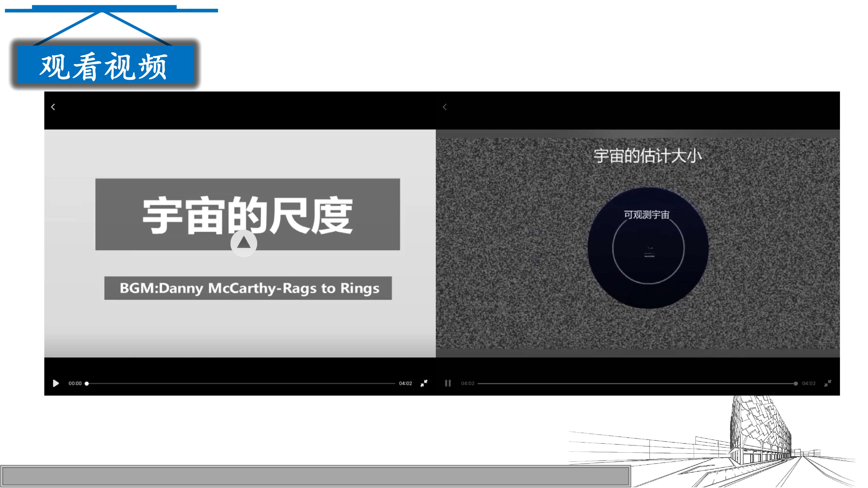Screen dimensions: 868x488
Task: Play the left video
Action: coord(56,383)
